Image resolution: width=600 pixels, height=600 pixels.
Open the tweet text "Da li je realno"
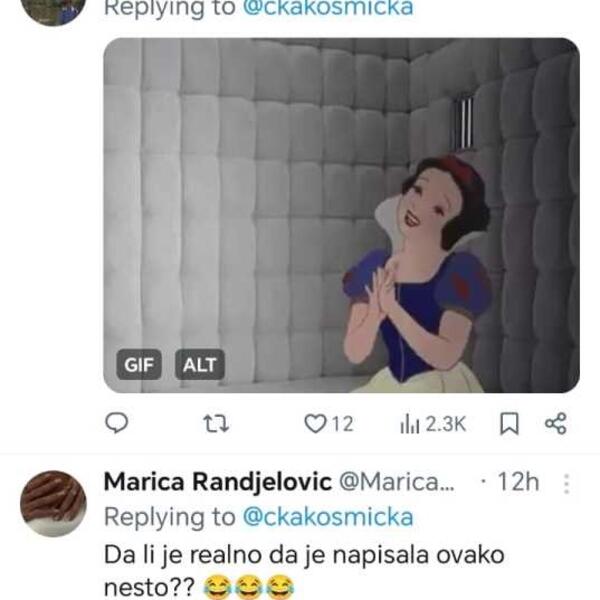pos(305,553)
